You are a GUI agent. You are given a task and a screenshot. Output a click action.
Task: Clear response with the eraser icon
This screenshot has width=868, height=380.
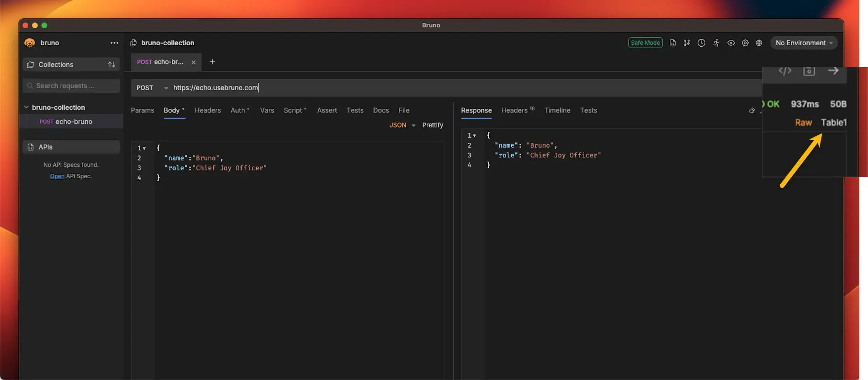(x=752, y=111)
